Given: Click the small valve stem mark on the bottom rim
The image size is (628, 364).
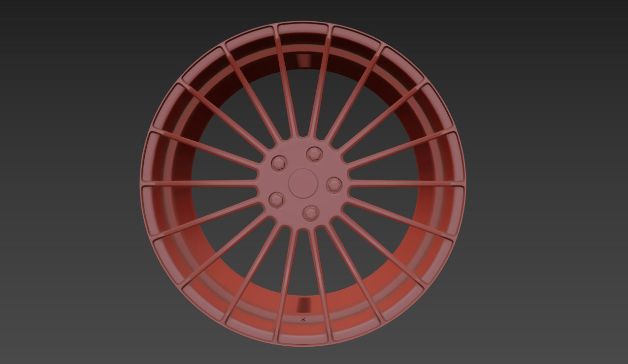Looking at the screenshot, I should click(303, 319).
